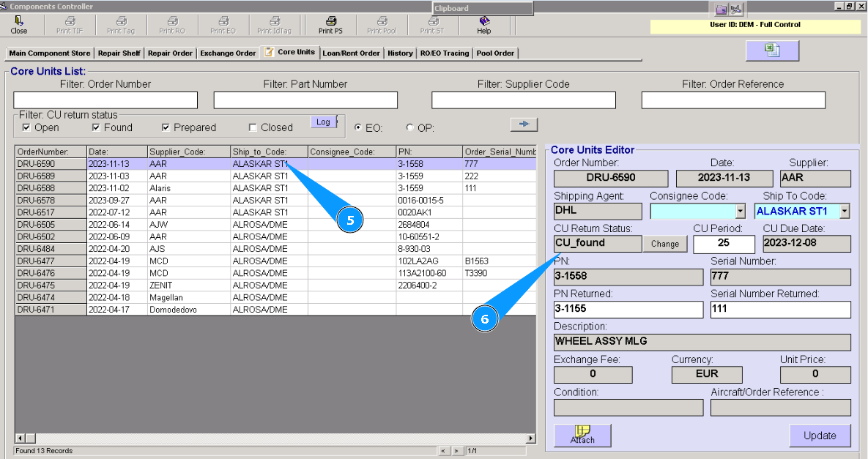Select the OP radio button

coord(410,127)
